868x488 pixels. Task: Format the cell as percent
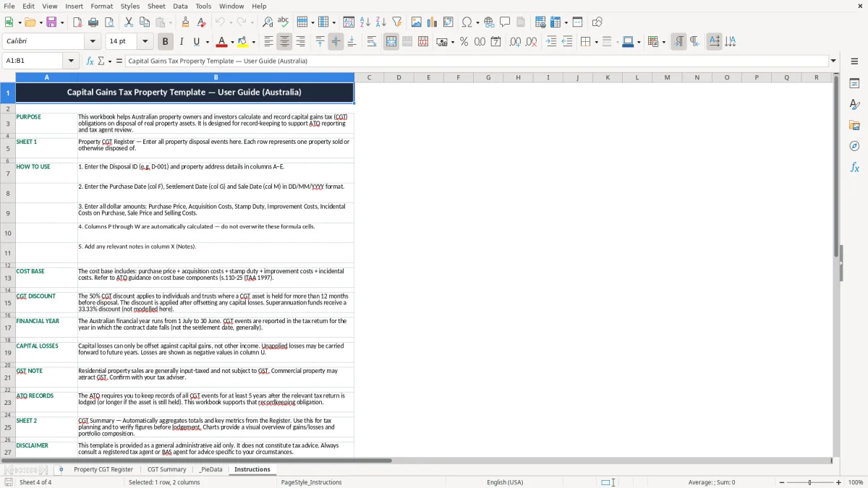tap(464, 42)
